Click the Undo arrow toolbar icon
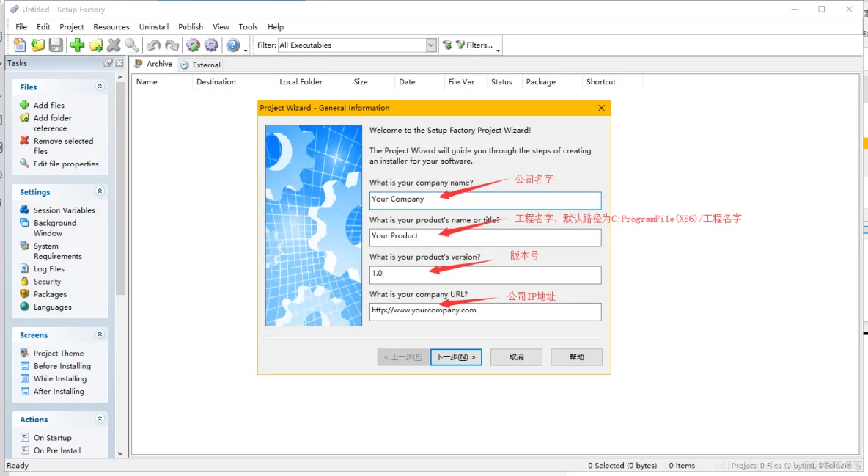The image size is (868, 476). [x=154, y=45]
